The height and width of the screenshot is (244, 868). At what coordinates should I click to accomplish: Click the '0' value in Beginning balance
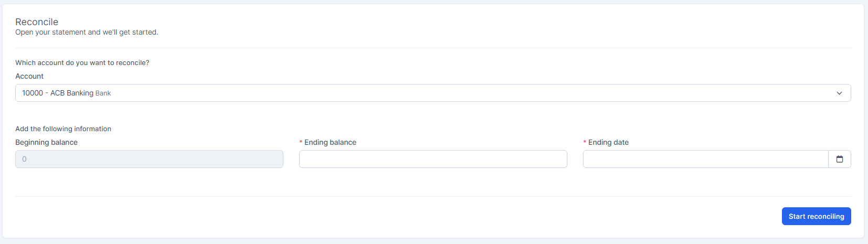24,159
